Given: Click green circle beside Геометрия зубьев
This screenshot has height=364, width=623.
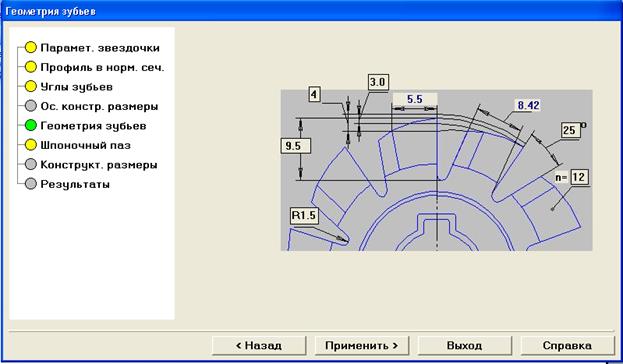Looking at the screenshot, I should [31, 126].
